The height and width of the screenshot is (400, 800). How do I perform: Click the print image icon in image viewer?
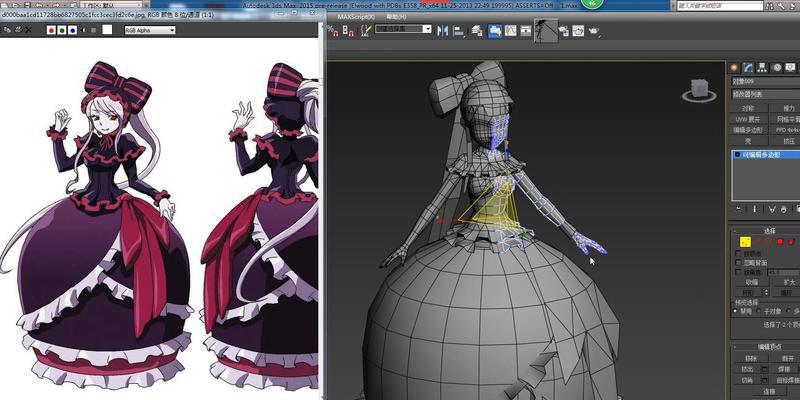click(x=17, y=30)
